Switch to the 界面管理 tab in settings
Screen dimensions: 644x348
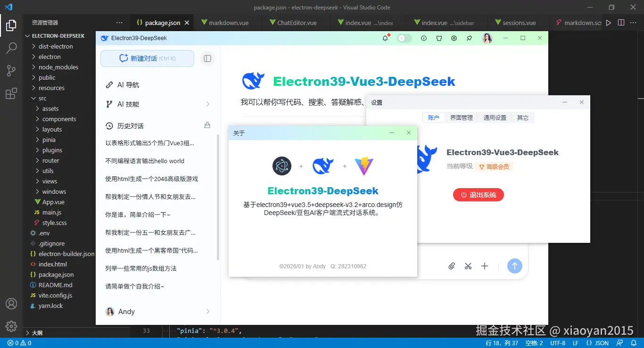(x=462, y=117)
